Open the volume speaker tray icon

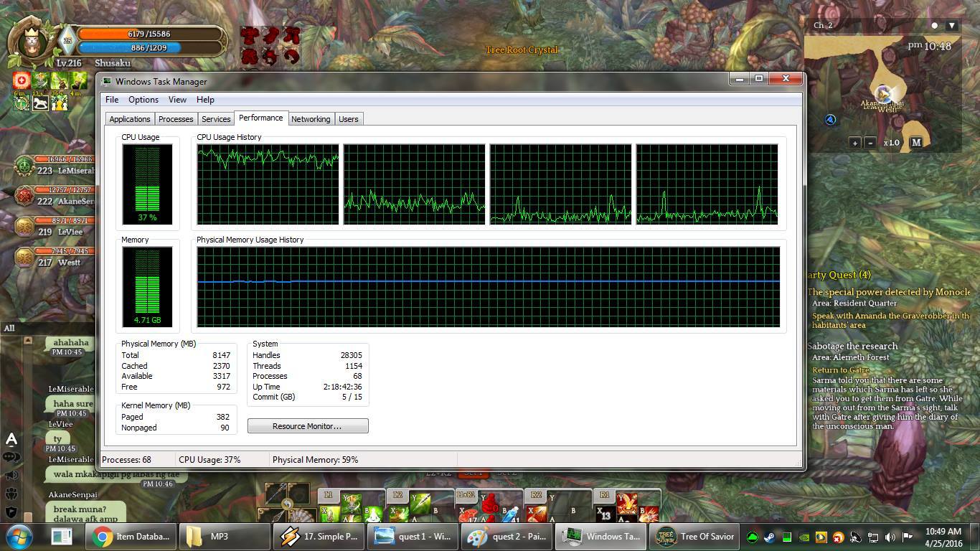[x=890, y=537]
